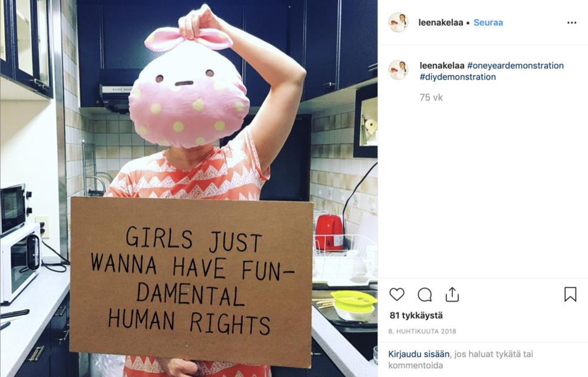
Task: Select the post photo with the cardboard sign
Action: 189,188
